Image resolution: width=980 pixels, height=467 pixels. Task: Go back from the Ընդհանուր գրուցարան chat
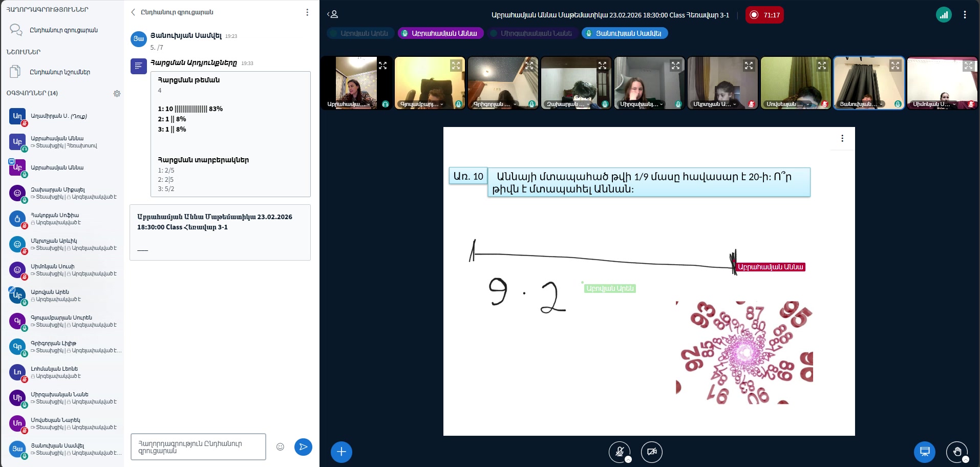[133, 12]
